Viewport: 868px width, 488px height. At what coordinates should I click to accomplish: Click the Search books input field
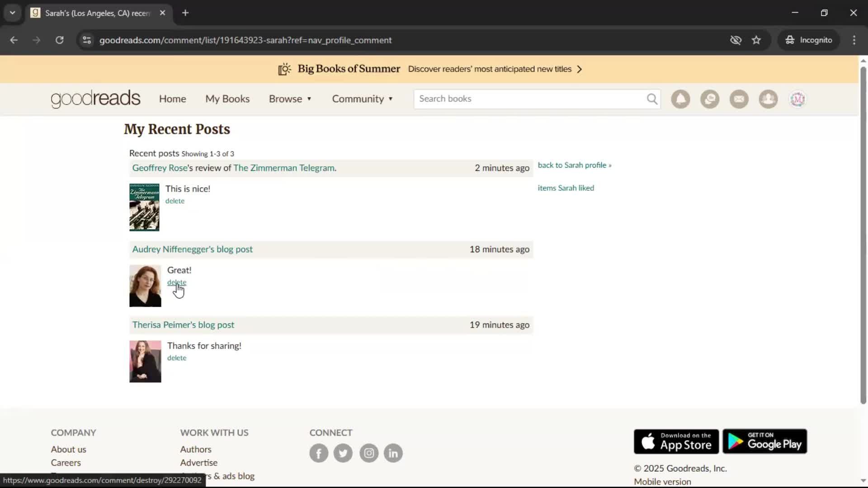529,99
